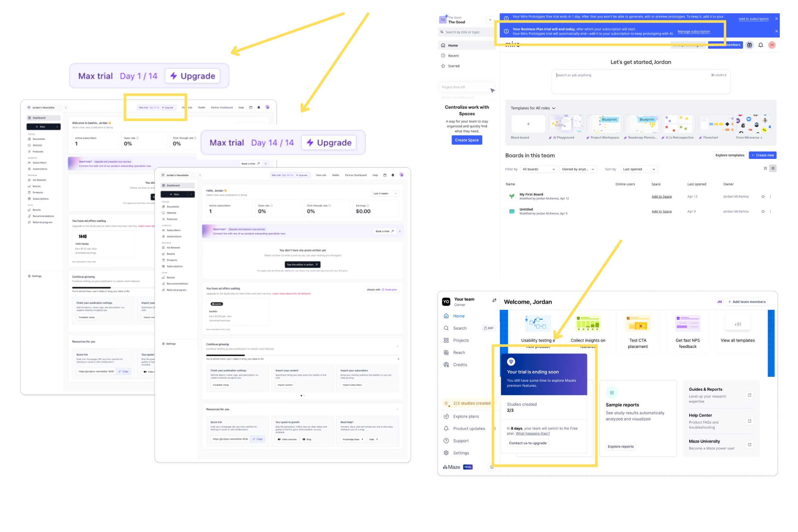Click the switch team arrows icon in Maze
Screen dimensions: 798x532
pyautogui.click(x=494, y=300)
